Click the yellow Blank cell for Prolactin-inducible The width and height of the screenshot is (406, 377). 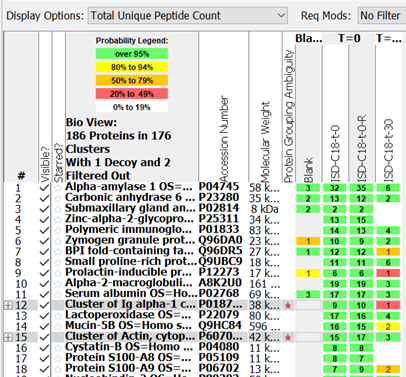coord(308,273)
